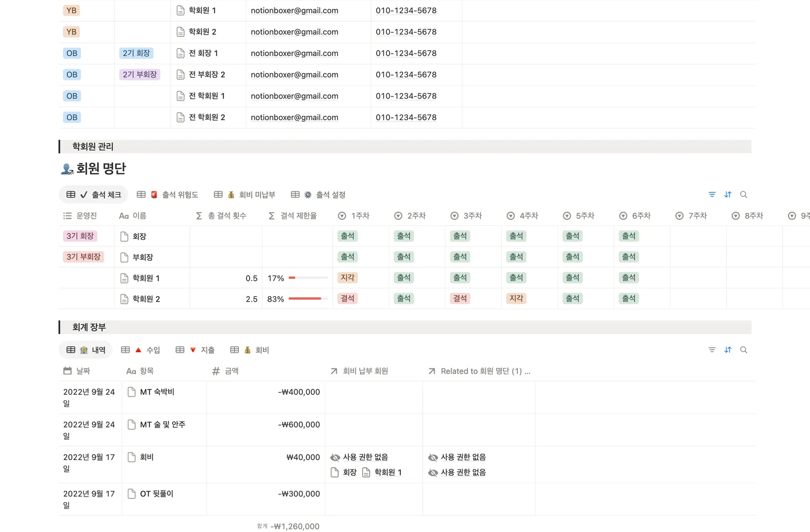Click the 3기 부회장 tag

pos(84,257)
